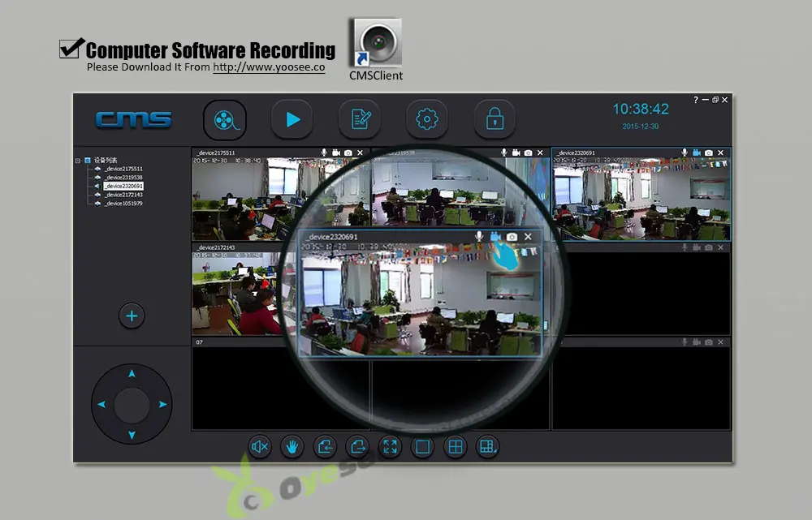Toggle microphone on _device2175511 pane
This screenshot has width=812, height=520.
pos(324,153)
